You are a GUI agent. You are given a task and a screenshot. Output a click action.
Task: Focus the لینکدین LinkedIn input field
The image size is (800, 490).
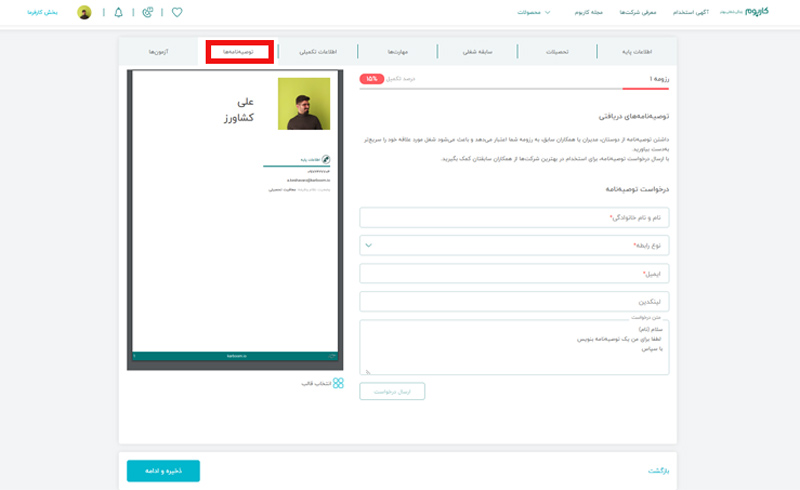(514, 302)
